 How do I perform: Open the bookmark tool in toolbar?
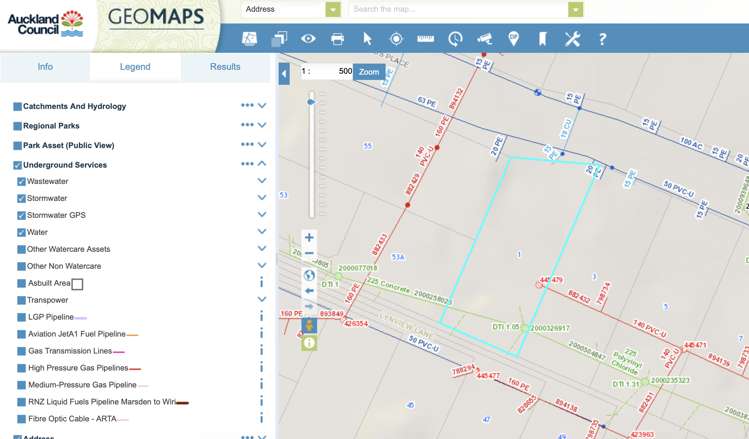click(x=543, y=39)
